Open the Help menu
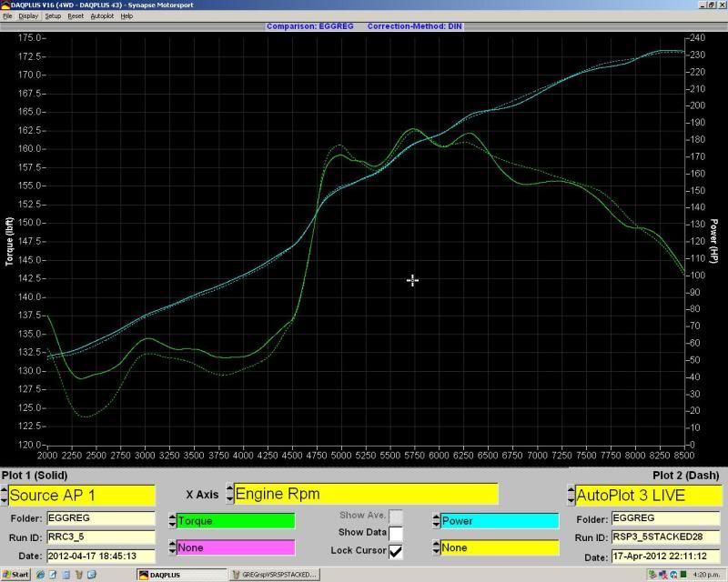The height and width of the screenshot is (582, 728). coord(126,15)
